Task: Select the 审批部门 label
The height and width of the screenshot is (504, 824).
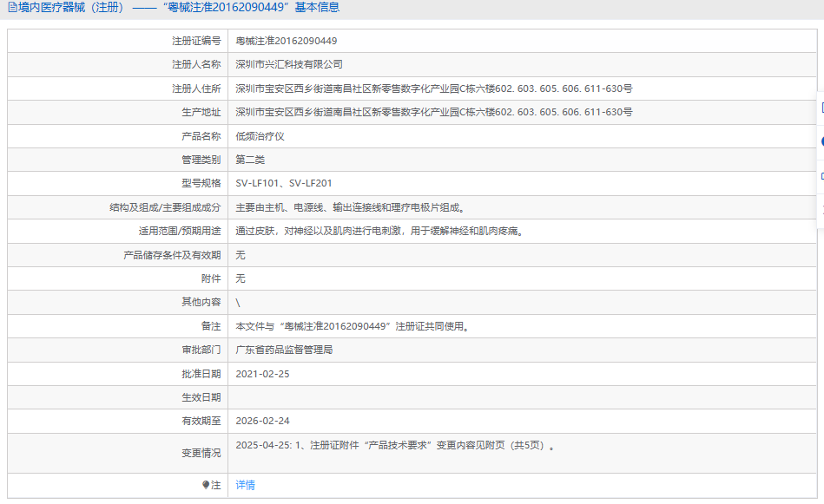Action: [201, 350]
